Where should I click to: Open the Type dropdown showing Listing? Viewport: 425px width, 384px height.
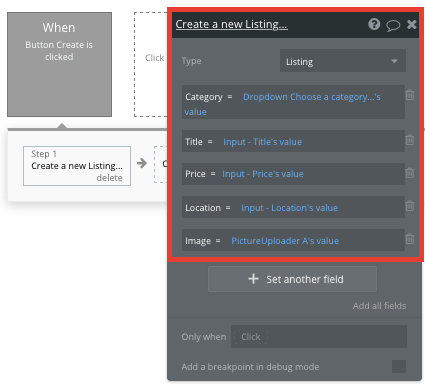(x=343, y=61)
